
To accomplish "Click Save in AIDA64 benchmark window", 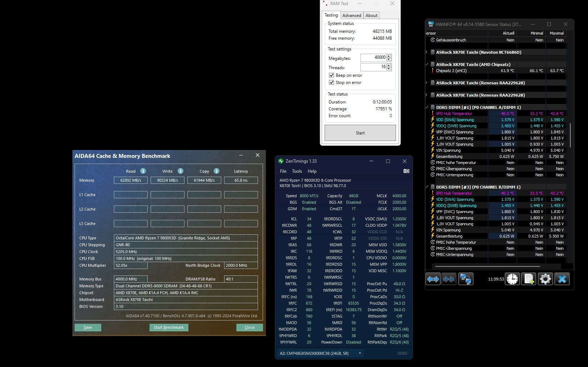I will (88, 327).
